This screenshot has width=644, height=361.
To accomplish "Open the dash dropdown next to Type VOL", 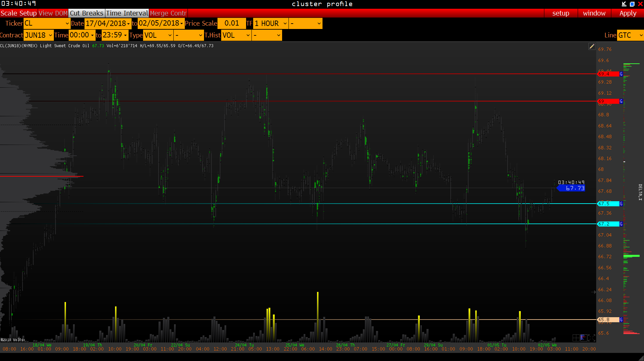I will tap(189, 35).
